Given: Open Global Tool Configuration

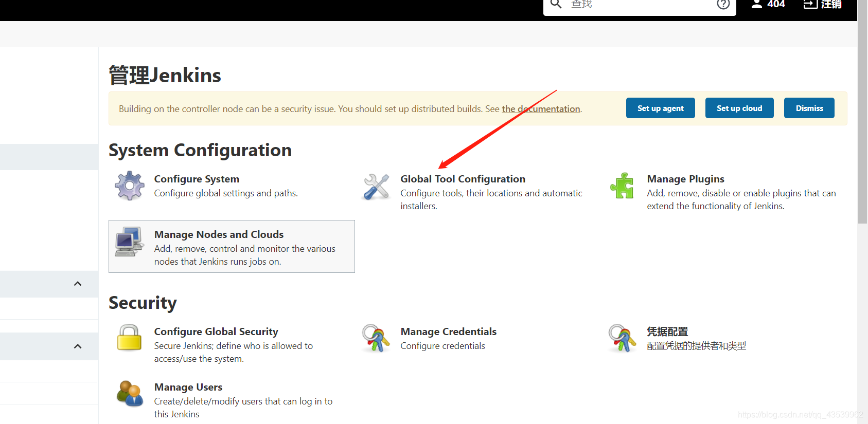Looking at the screenshot, I should (x=463, y=179).
